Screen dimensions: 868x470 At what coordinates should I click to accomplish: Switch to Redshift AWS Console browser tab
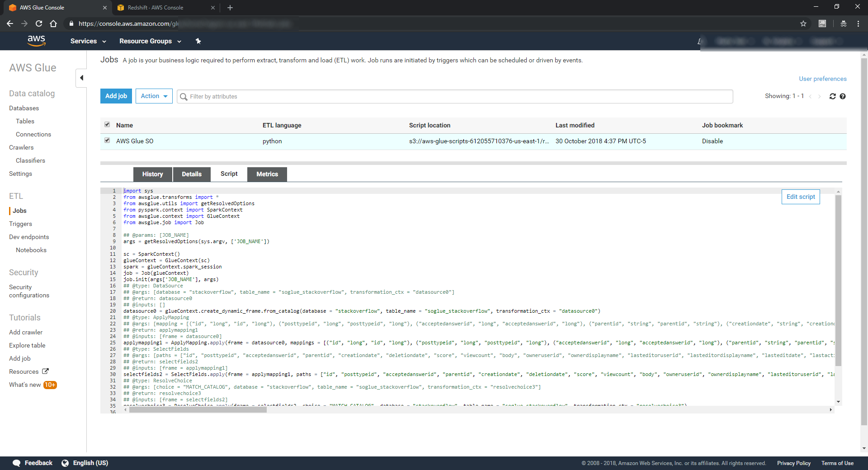pos(165,8)
